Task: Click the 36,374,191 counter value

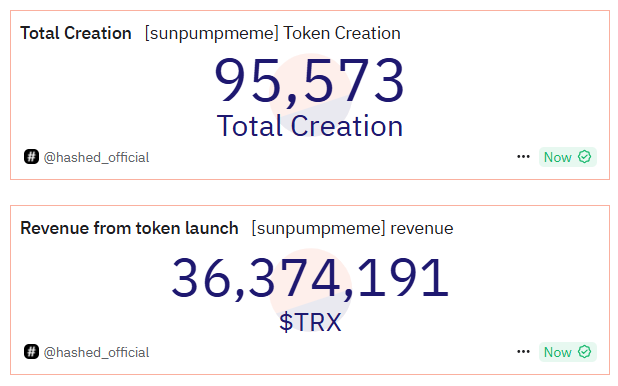Action: tap(310, 278)
